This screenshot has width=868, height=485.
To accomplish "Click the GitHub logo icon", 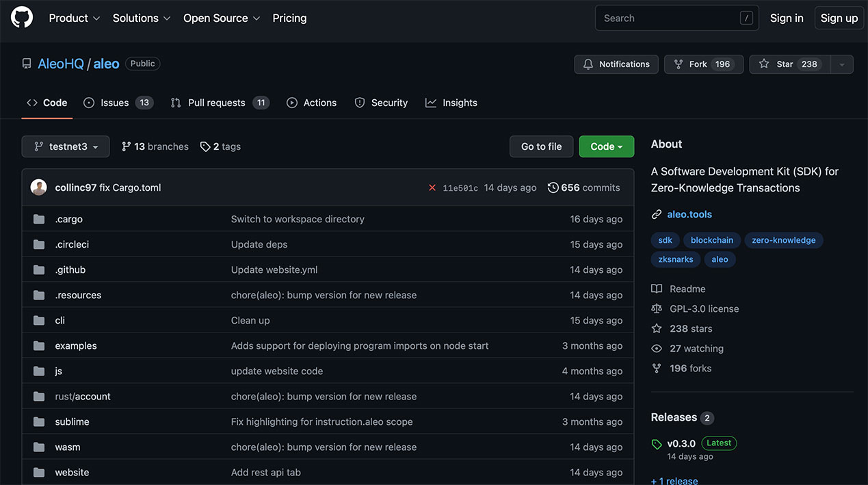I will pos(22,17).
